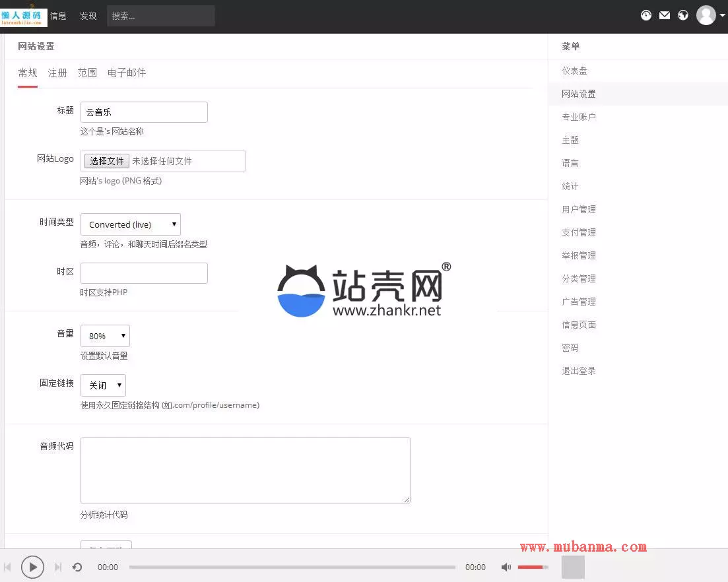Click the 标题 input field containing 云音乐
This screenshot has height=582, width=728.
coord(144,112)
